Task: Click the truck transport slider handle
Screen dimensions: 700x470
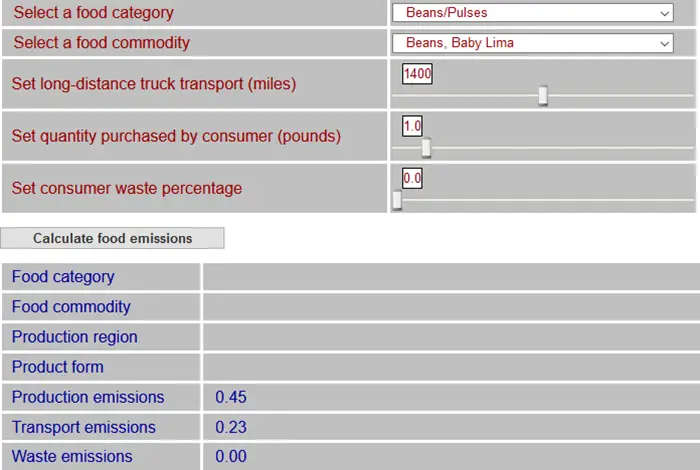Action: point(543,95)
